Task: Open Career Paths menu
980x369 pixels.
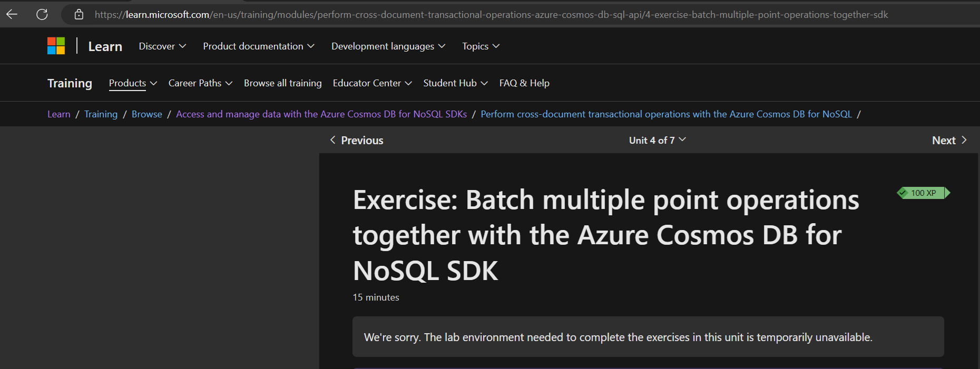Action: [200, 83]
